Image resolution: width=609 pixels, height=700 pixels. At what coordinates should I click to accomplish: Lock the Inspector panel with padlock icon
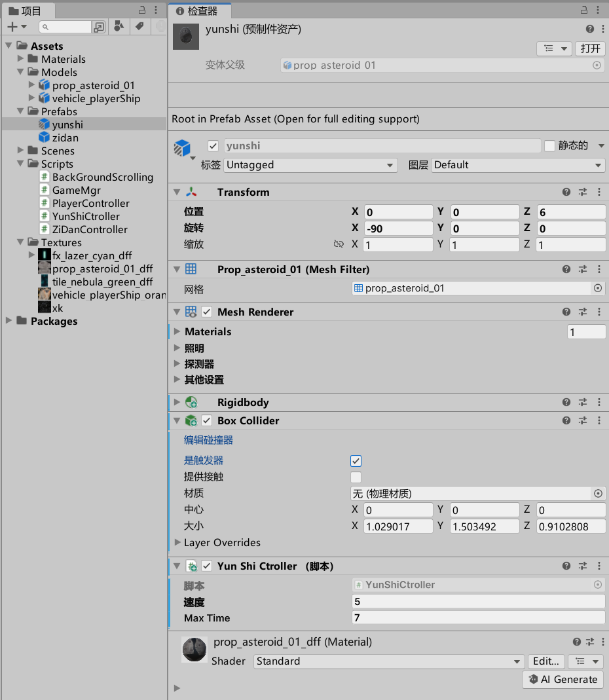(x=584, y=10)
